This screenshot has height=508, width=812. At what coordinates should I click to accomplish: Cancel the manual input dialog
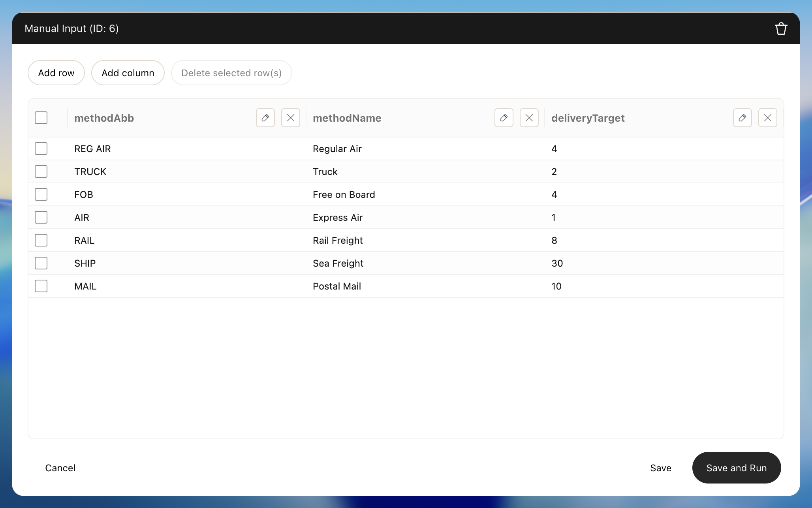(x=60, y=468)
